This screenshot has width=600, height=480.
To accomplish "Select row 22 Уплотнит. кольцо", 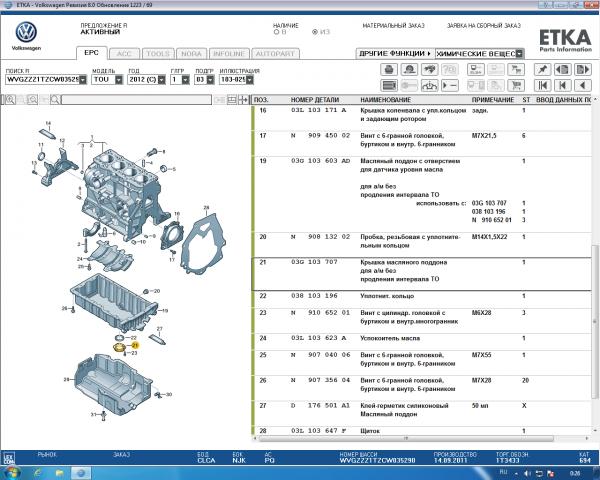I will pyautogui.click(x=422, y=299).
